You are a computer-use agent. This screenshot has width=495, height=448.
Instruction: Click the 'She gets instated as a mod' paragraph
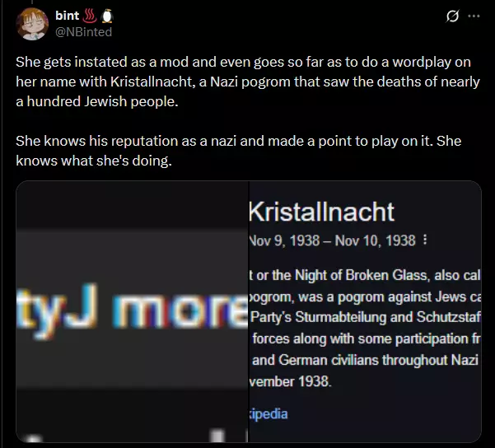coord(248,82)
